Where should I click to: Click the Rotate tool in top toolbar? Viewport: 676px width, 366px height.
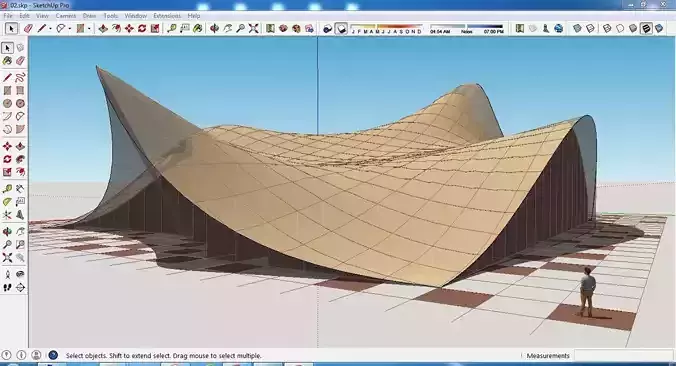point(142,28)
